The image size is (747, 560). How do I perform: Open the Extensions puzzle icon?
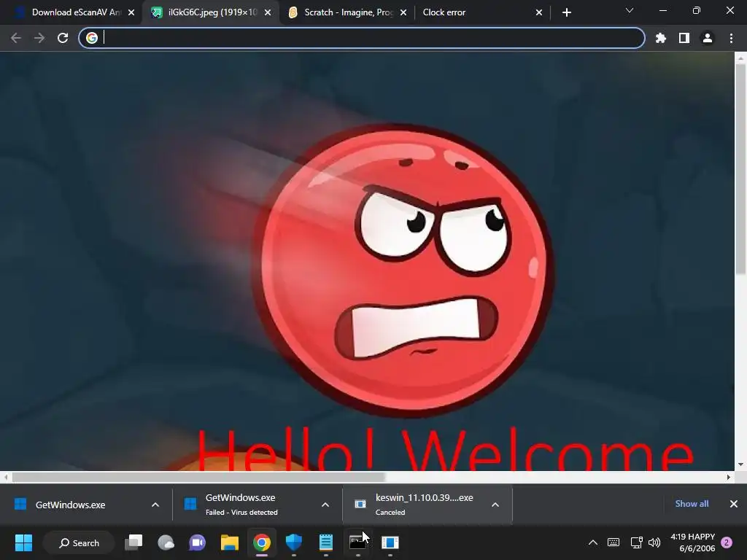[661, 38]
